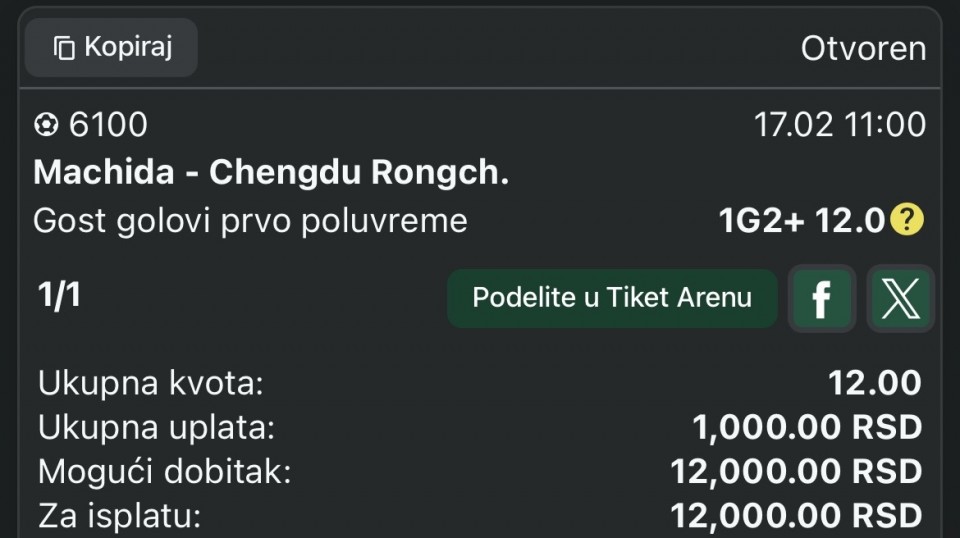
Task: Tap the match code 6100
Action: point(108,125)
